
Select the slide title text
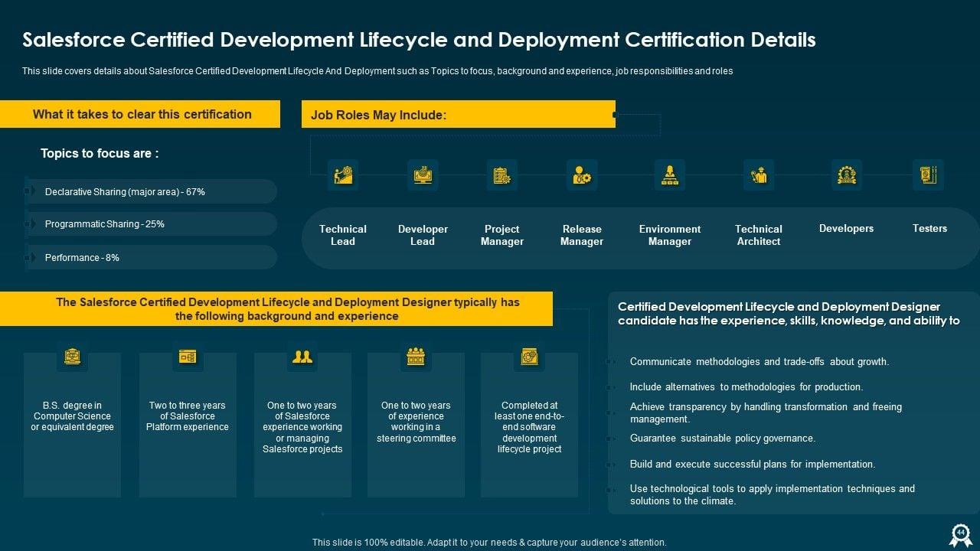419,40
